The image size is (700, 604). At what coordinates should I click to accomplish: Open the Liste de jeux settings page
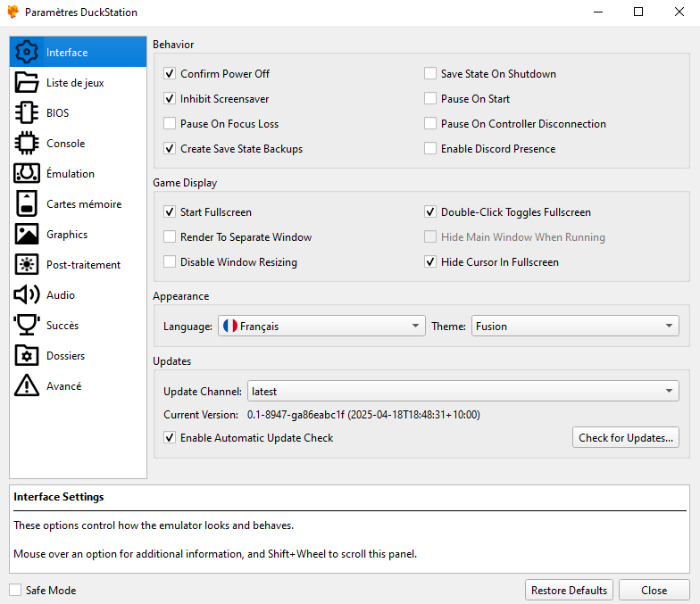(x=79, y=82)
